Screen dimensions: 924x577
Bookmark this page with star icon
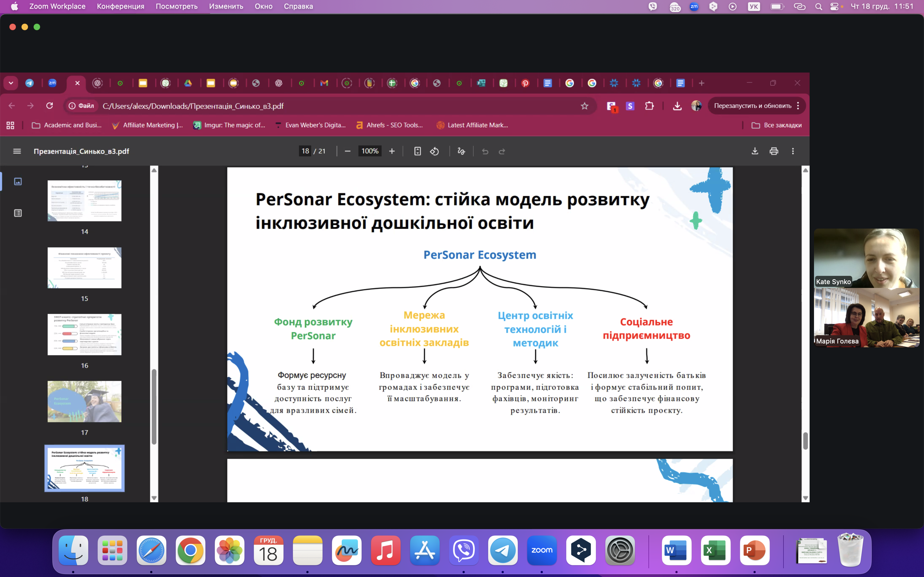point(584,106)
